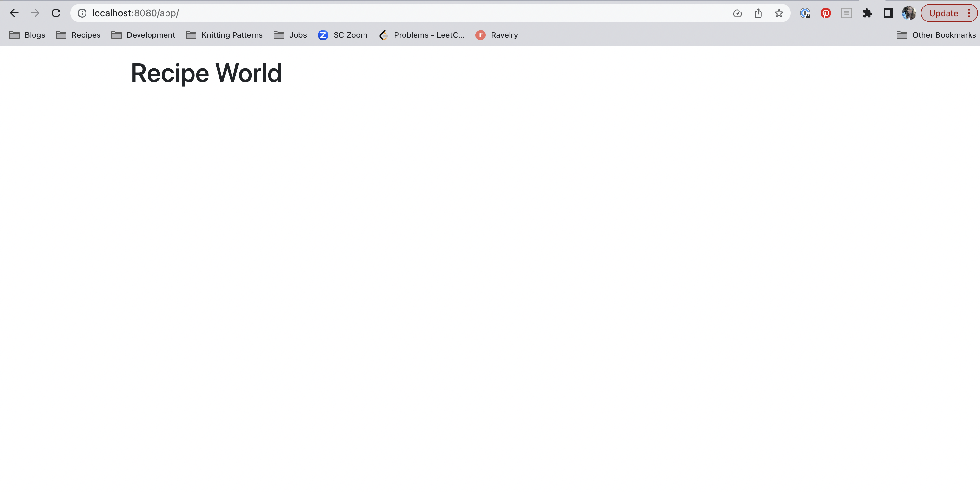Open the Chrome three-dot menu
This screenshot has height=492, width=980.
pos(969,13)
